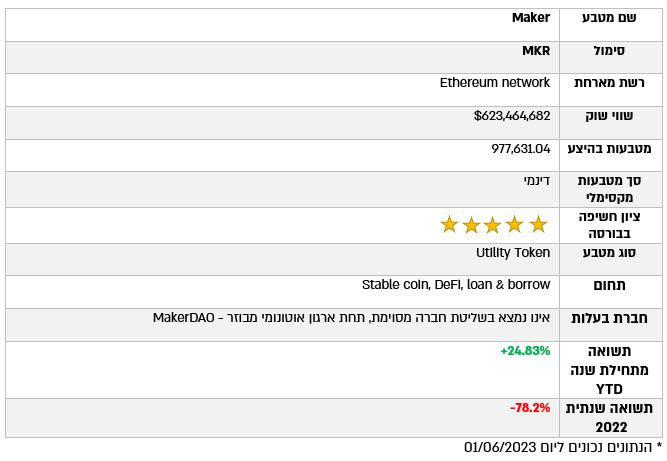Click the leftmost rating star
Viewport: 667px width, 461px height.
(x=450, y=225)
